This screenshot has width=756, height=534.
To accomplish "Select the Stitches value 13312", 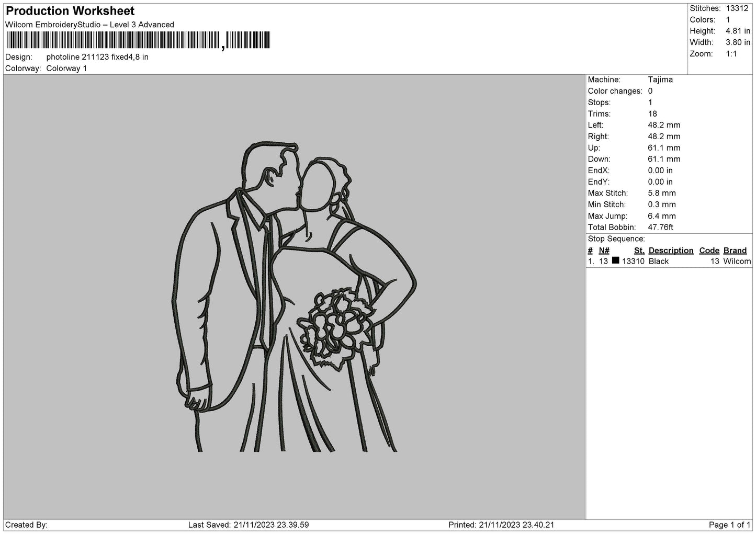I will [x=737, y=8].
